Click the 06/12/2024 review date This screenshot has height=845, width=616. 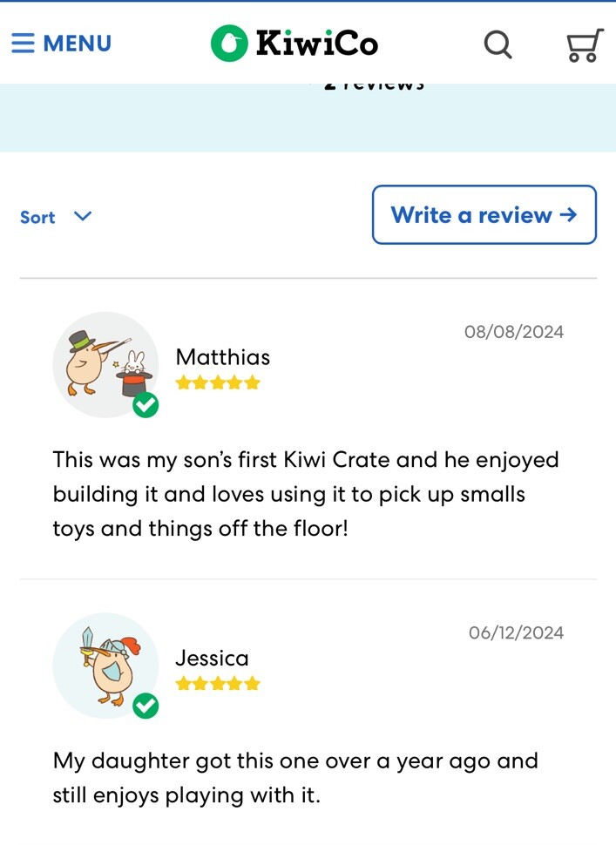(x=517, y=632)
